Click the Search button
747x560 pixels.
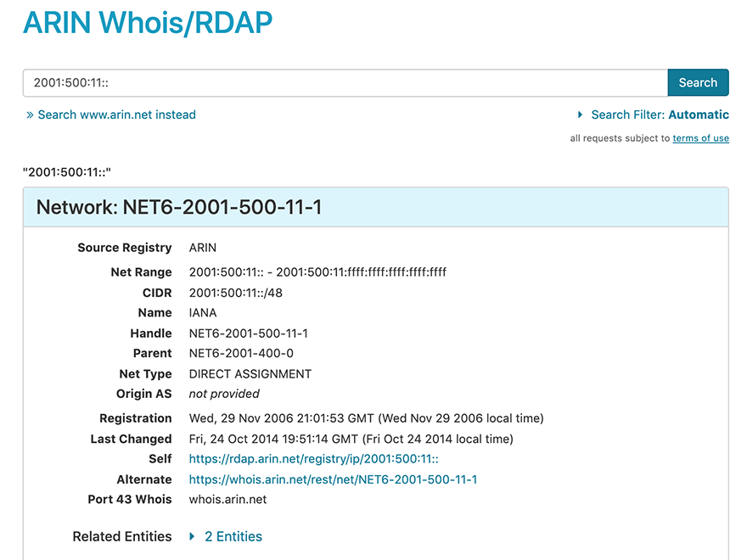coord(698,83)
